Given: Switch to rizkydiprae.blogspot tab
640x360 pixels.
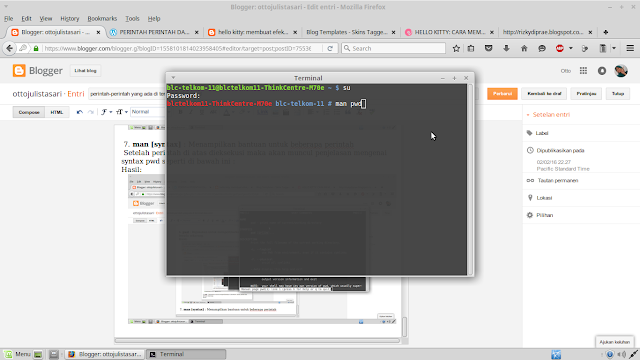Looking at the screenshot, I should 547,32.
